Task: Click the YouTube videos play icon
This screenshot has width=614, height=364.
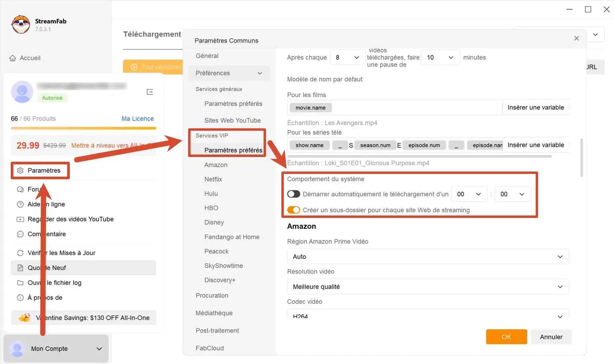Action: [20, 219]
